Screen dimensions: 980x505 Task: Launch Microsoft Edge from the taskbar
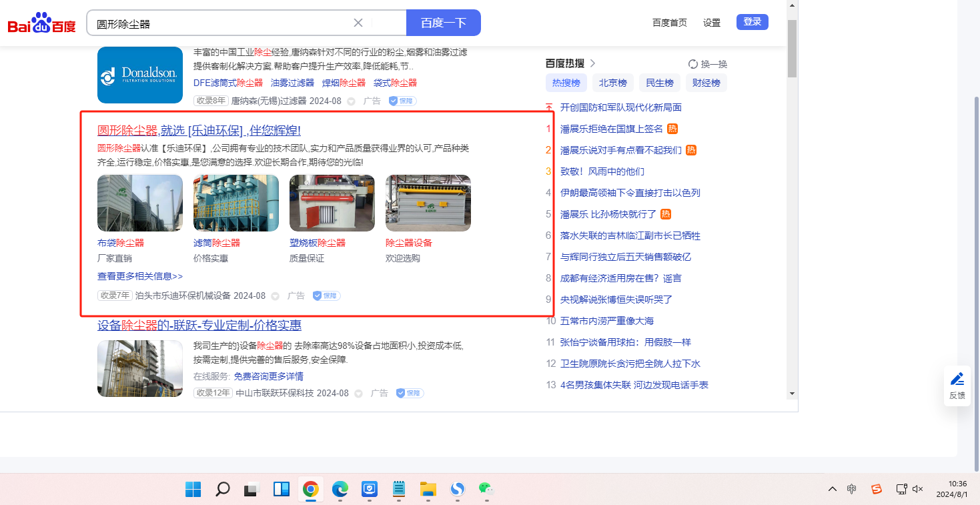[x=340, y=489]
